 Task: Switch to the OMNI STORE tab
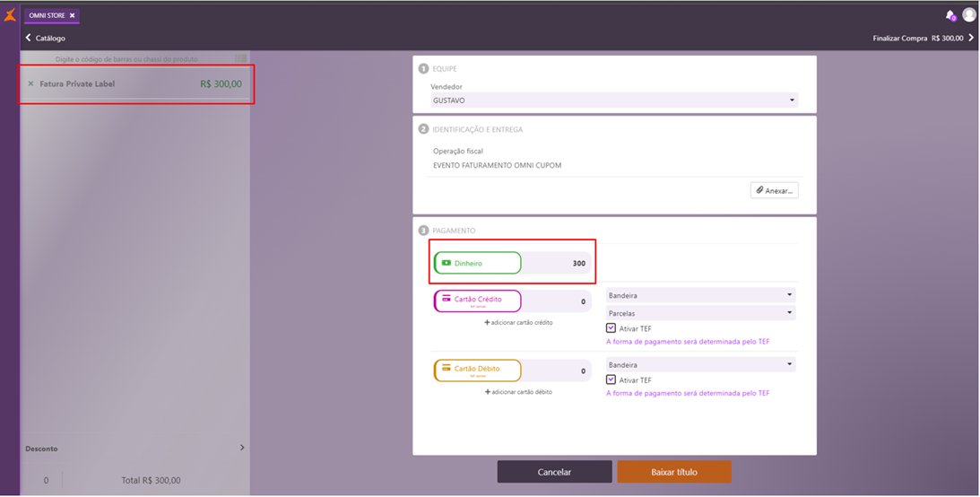[52, 15]
